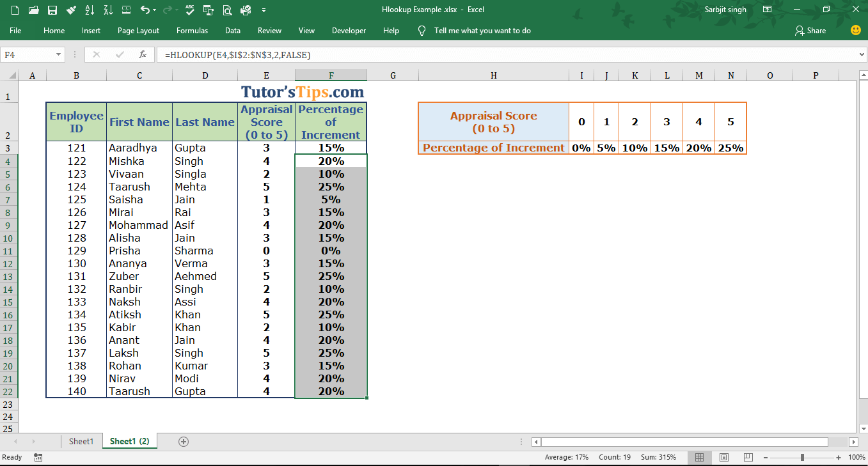Image resolution: width=868 pixels, height=466 pixels.
Task: Expand the formula bar
Action: click(x=862, y=55)
